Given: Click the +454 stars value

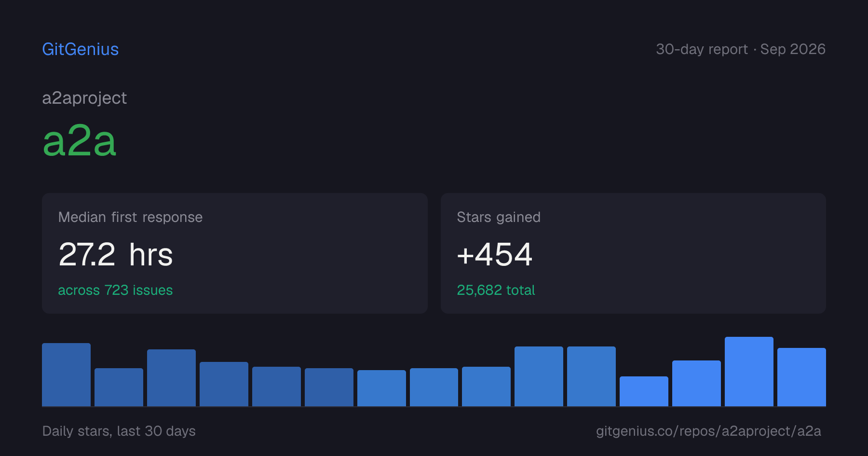Looking at the screenshot, I should (495, 254).
